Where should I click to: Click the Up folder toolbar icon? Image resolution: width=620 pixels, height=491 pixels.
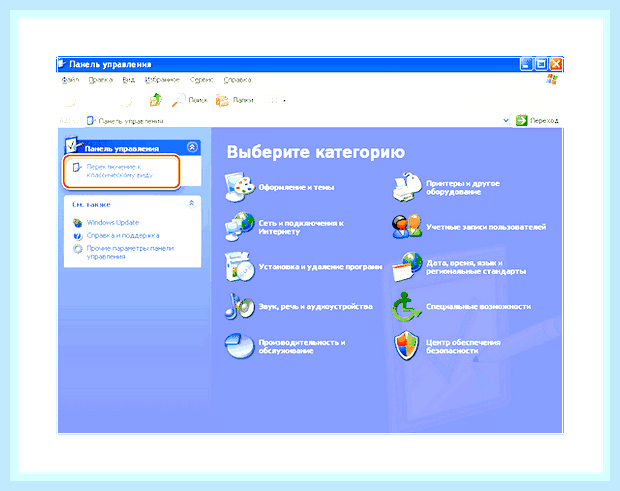[156, 100]
